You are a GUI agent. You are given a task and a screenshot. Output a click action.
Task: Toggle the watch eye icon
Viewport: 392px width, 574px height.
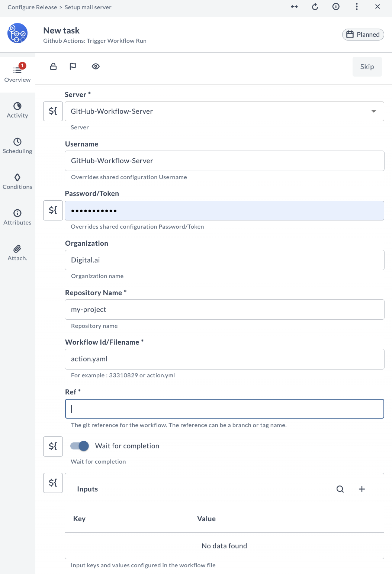(96, 67)
